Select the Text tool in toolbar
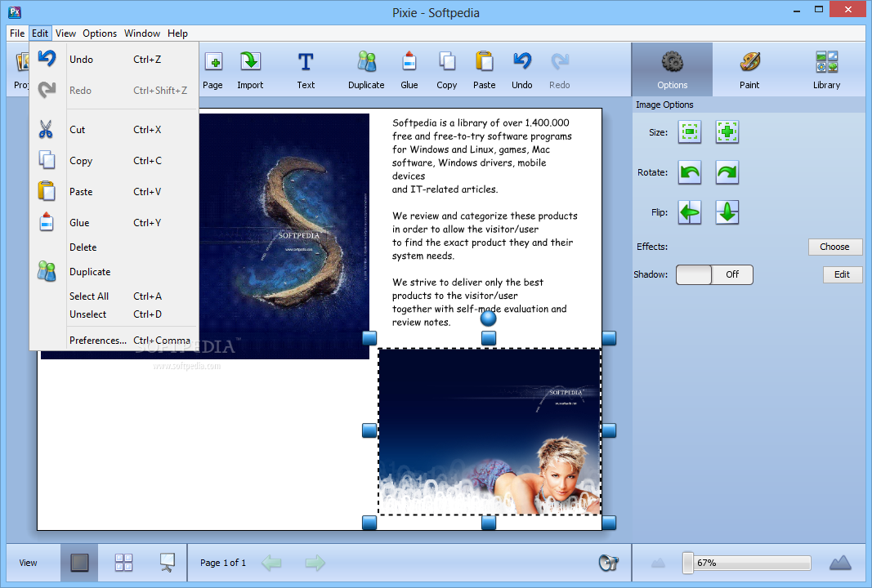This screenshot has height=588, width=872. click(x=306, y=62)
